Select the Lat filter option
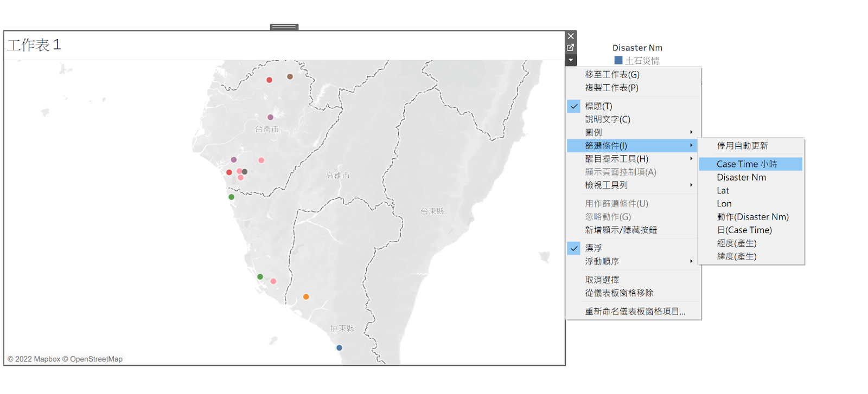 pyautogui.click(x=751, y=191)
